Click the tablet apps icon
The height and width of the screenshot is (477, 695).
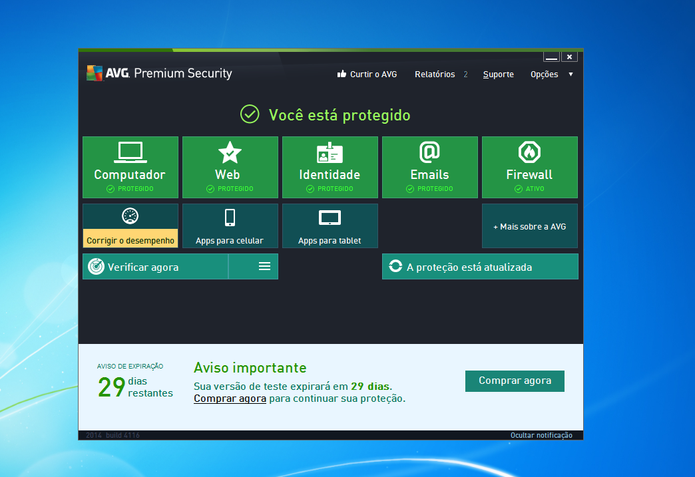(x=330, y=218)
